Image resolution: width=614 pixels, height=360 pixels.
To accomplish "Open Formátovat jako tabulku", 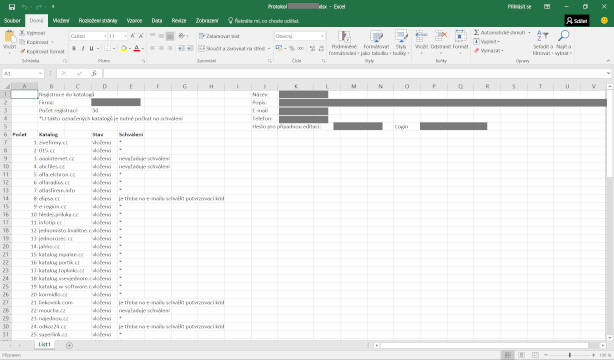I will coord(376,43).
